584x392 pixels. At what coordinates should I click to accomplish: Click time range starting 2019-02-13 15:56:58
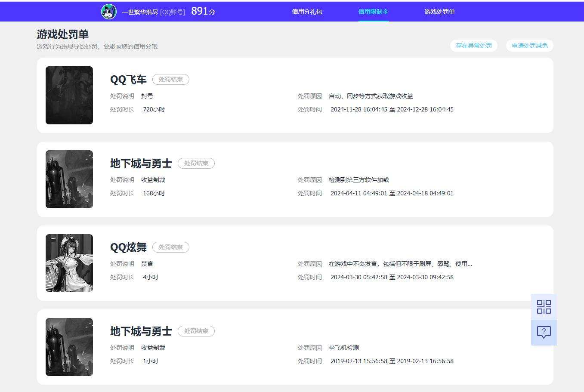tap(392, 361)
